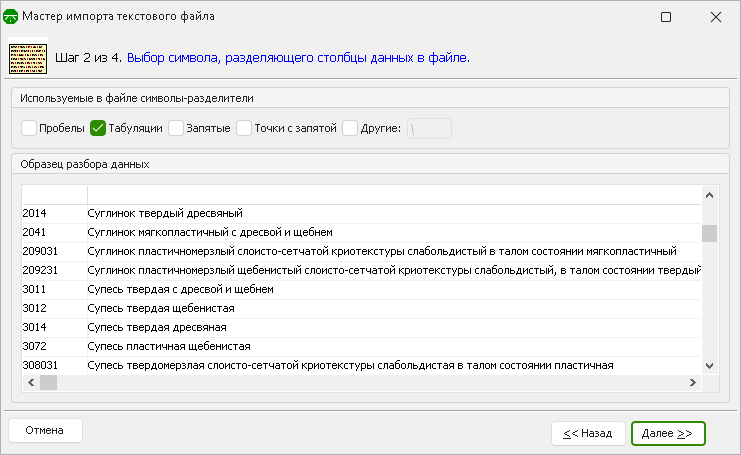Viewport: 741px width, 455px height.
Task: Click the scroll left arrow in preview
Action: [x=31, y=382]
